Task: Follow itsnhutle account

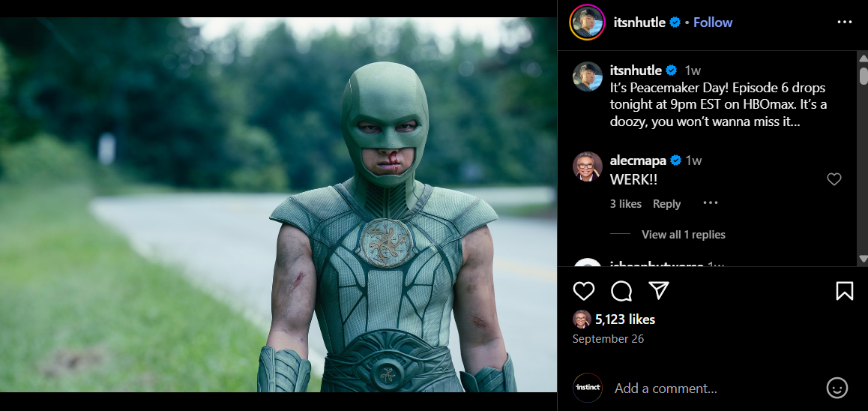Action: click(x=712, y=22)
